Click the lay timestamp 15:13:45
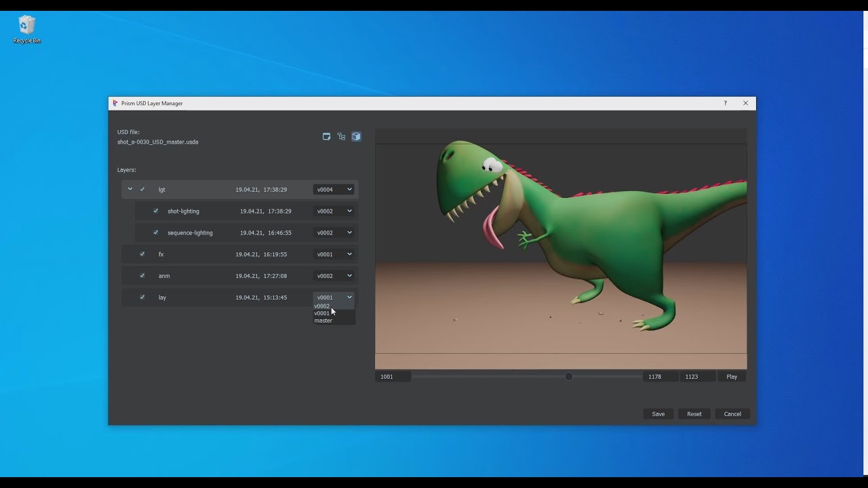 click(x=261, y=298)
